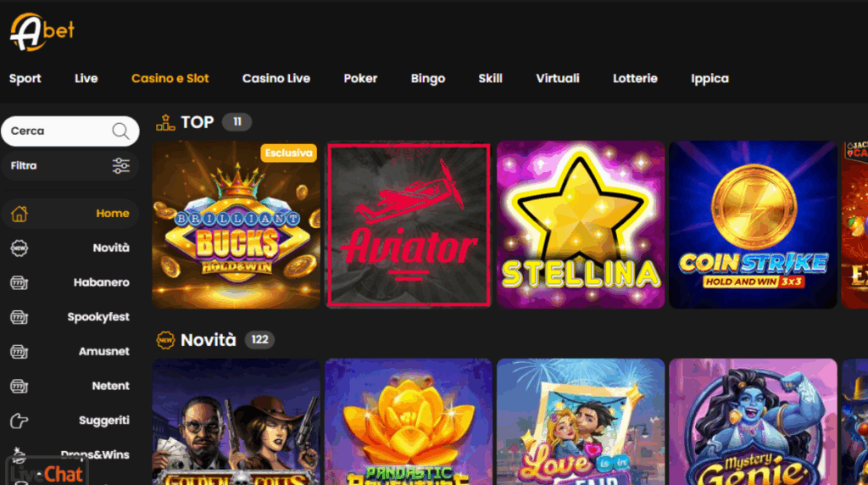Switch to the Casino Live tab
Viewport: 868px width, 485px height.
coord(276,79)
